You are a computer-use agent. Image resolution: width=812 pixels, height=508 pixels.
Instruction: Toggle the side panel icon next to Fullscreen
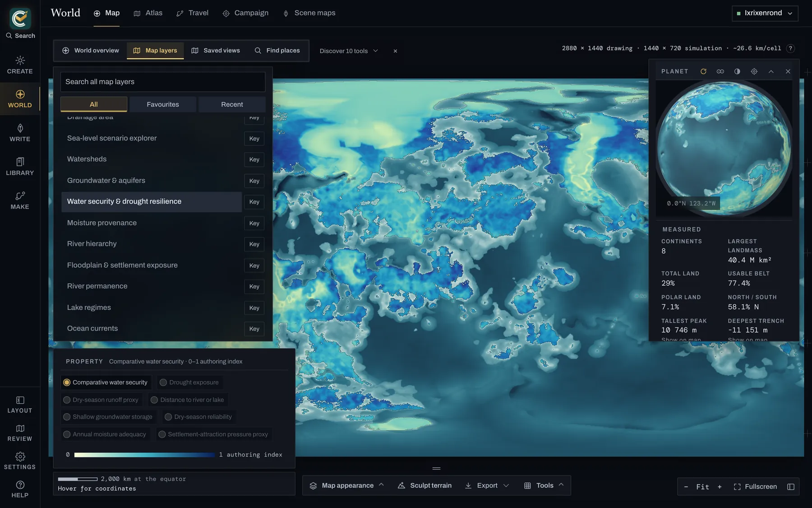[791, 487]
